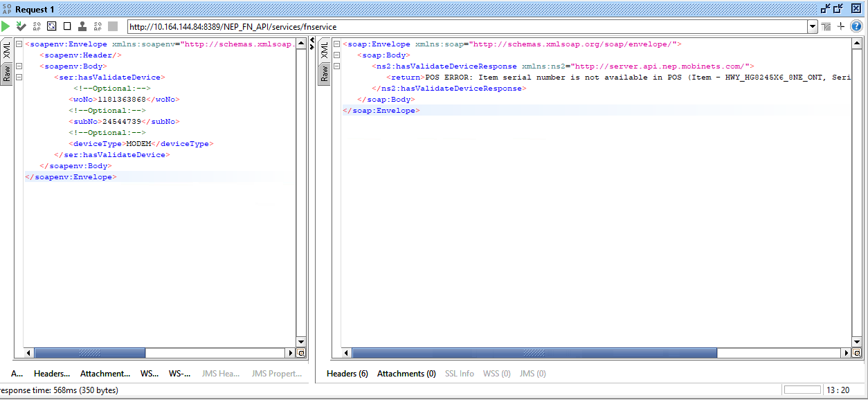Click the plus icon beside endpoint field
This screenshot has height=400, width=868.
pyautogui.click(x=841, y=26)
